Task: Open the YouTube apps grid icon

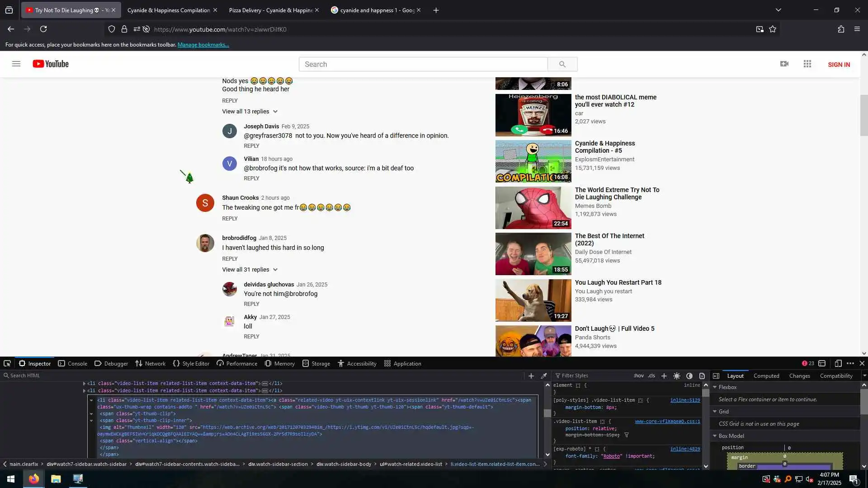Action: point(807,64)
